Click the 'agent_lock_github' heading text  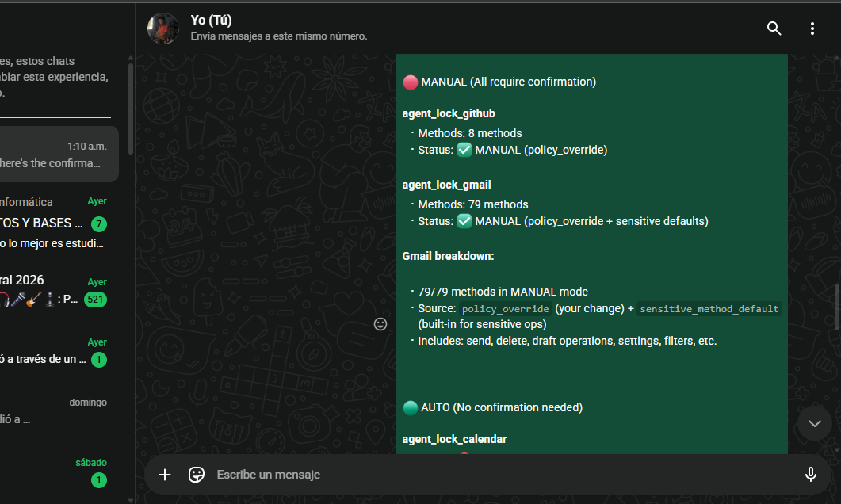coord(449,113)
